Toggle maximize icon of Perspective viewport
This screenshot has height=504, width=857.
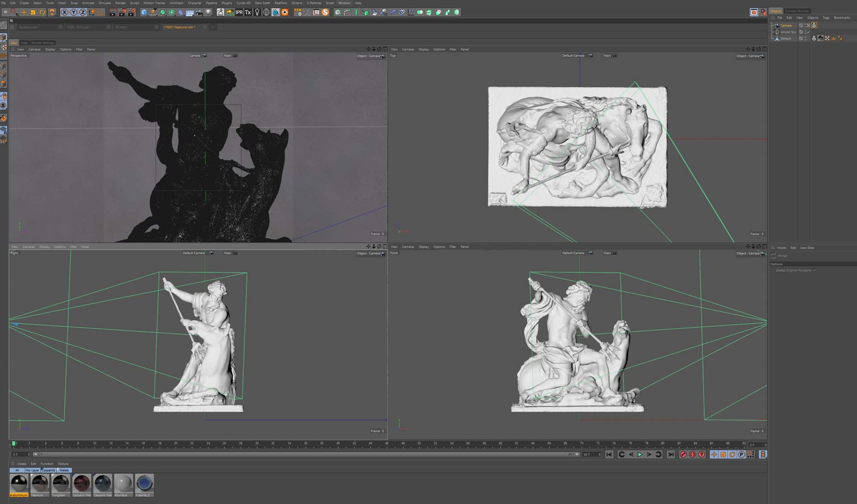[x=385, y=49]
